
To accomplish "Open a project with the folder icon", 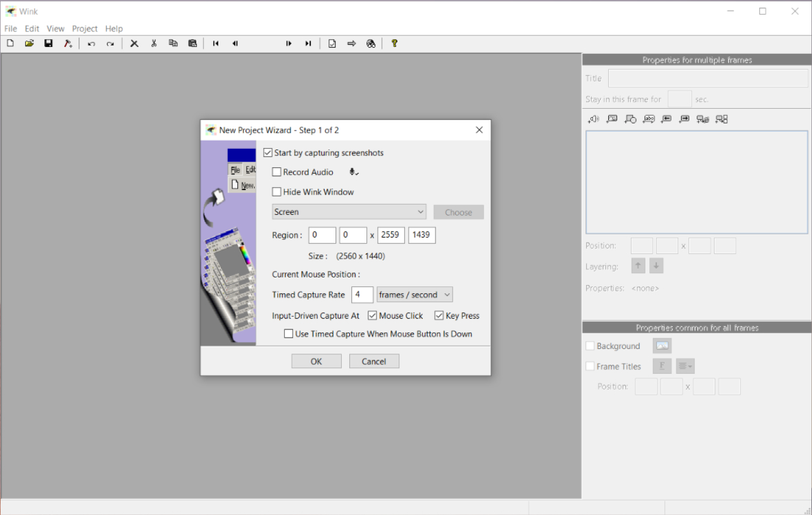I will 29,43.
